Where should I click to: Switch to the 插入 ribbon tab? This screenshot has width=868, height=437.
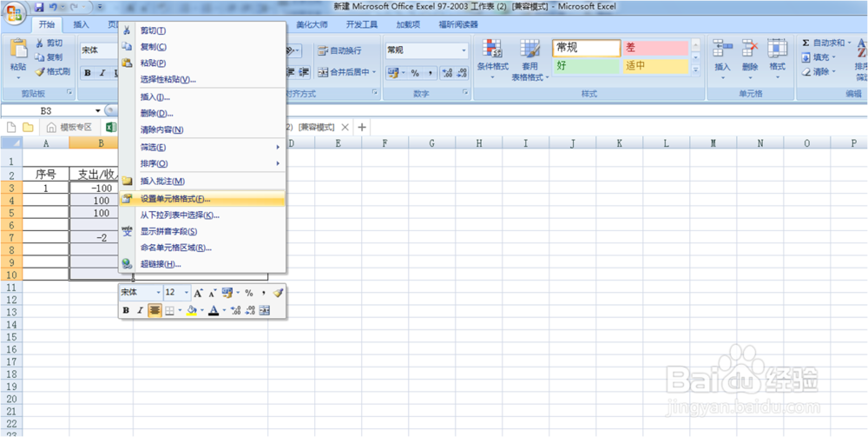pos(82,24)
